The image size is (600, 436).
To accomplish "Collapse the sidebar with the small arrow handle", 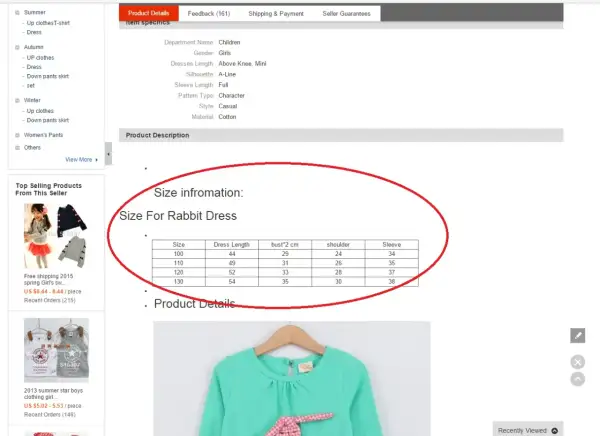I will (x=108, y=153).
